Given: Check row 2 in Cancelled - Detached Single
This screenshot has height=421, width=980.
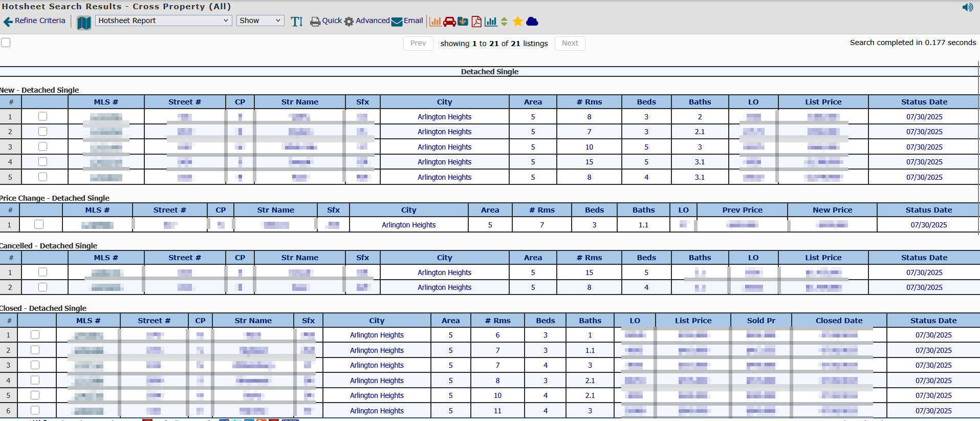Looking at the screenshot, I should click(x=43, y=287).
